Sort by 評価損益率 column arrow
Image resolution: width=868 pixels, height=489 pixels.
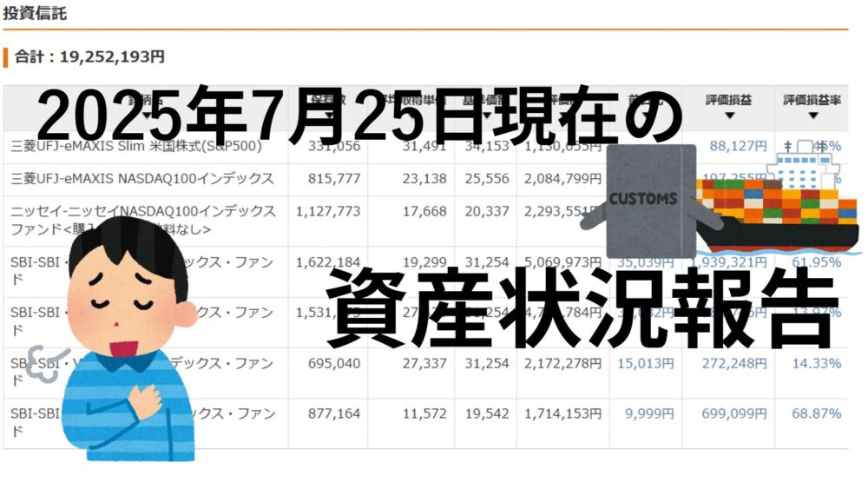(812, 116)
